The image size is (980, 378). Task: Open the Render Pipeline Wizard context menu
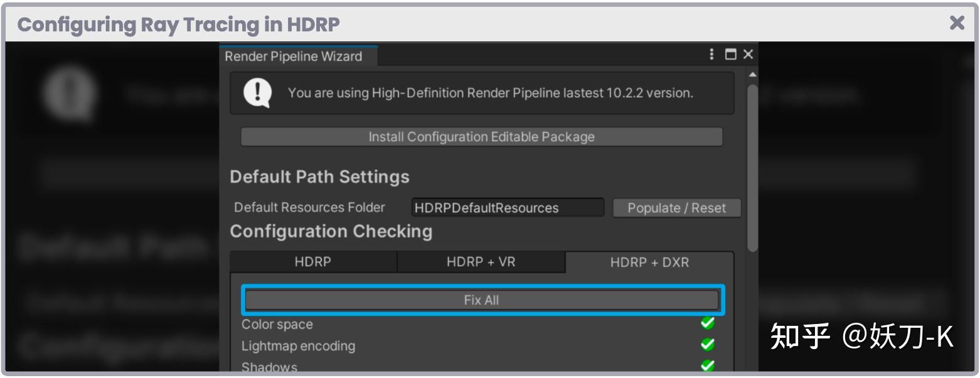(x=711, y=55)
